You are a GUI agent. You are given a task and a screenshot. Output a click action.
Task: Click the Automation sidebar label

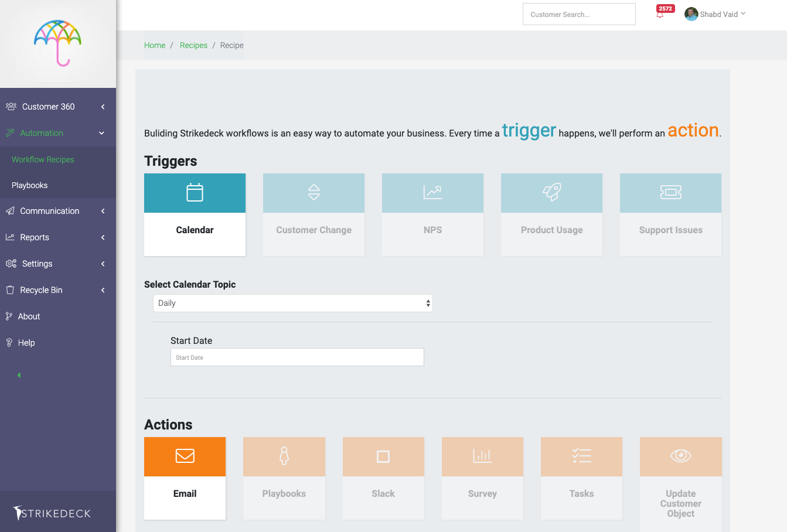(x=42, y=133)
